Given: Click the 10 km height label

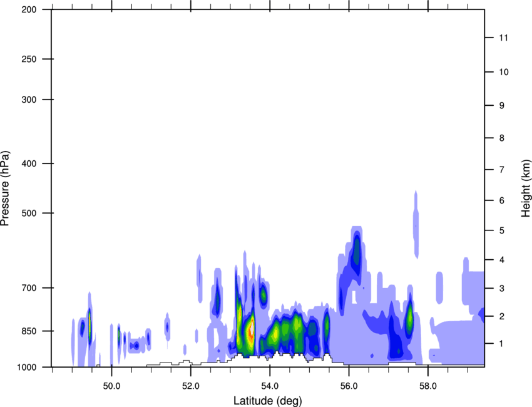Looking at the screenshot, I should point(504,72).
